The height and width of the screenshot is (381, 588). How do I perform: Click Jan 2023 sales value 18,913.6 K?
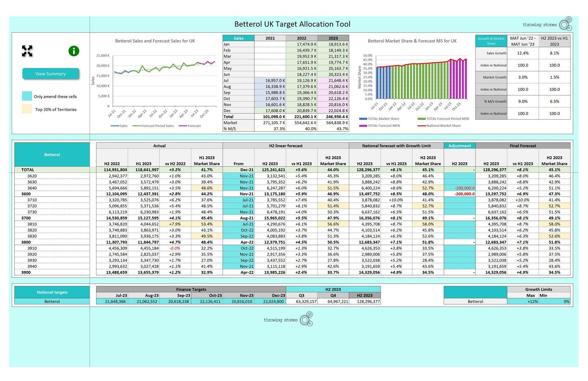333,44
